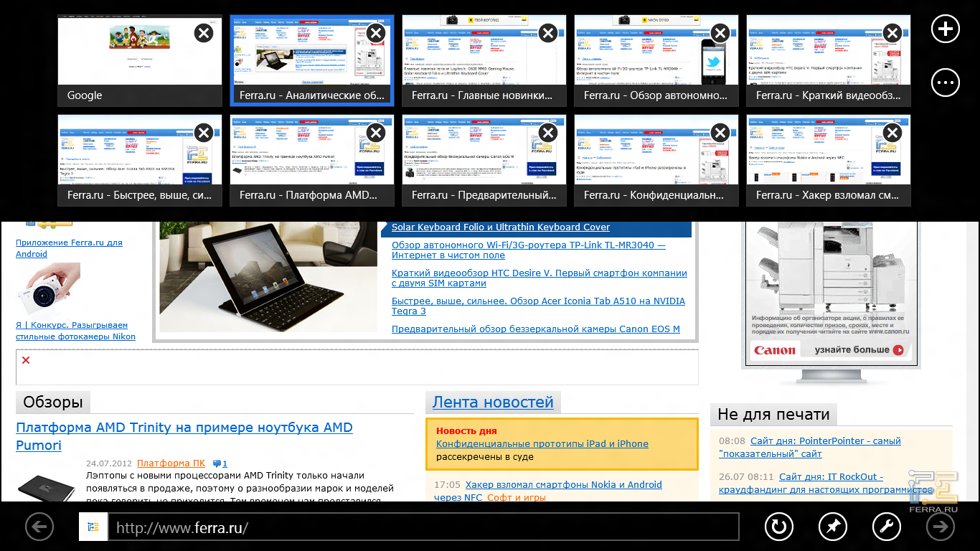Open 'Приложение Ferra.ru для Android' link
This screenshot has width=980, height=551.
[x=69, y=248]
